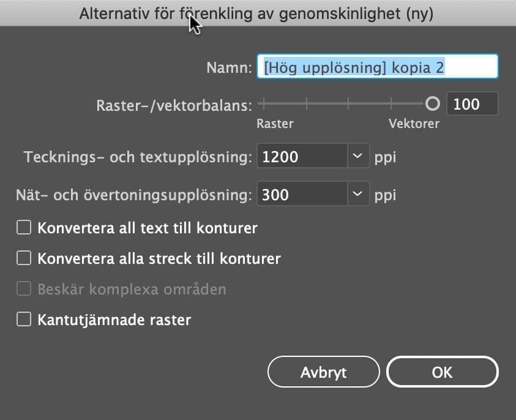This screenshot has width=516, height=420.
Task: Click the Namn: label text
Action: [230, 67]
